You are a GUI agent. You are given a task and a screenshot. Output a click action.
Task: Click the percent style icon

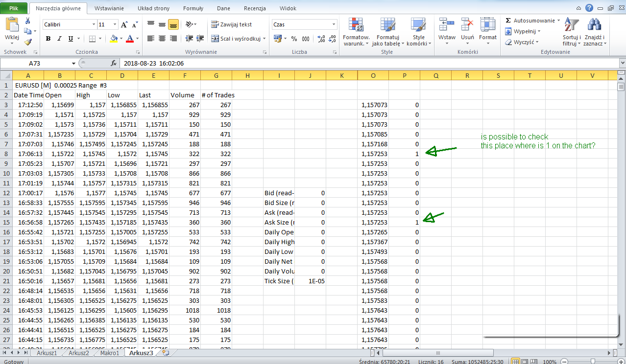tap(294, 39)
